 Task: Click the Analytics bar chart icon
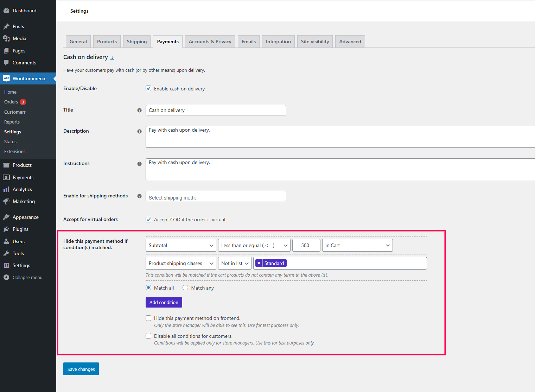(x=6, y=189)
